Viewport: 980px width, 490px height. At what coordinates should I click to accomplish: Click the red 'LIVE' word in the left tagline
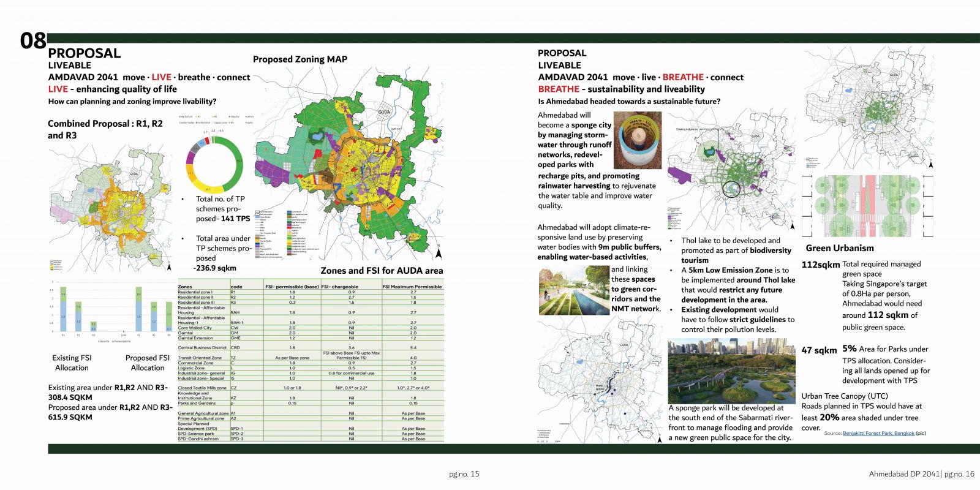(161, 77)
